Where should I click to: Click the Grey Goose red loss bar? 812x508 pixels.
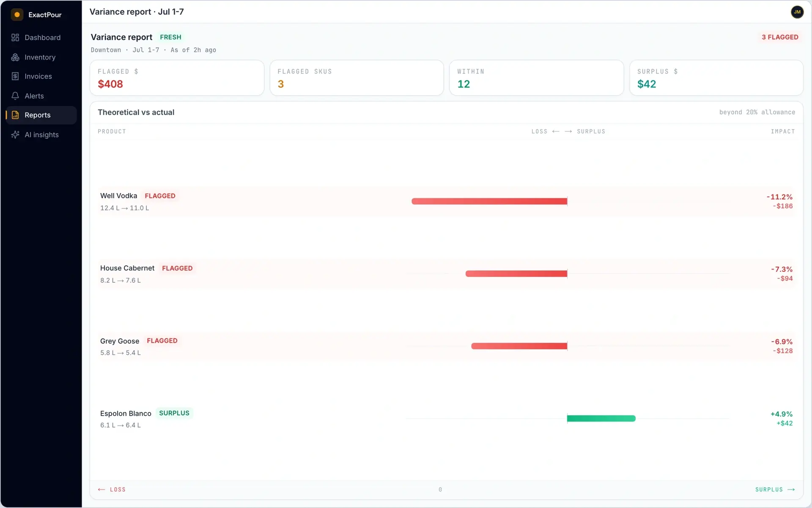pyautogui.click(x=519, y=346)
